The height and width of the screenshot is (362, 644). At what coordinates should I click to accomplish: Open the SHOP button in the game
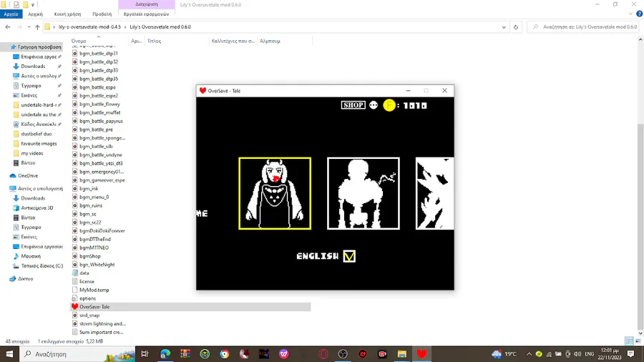click(x=353, y=105)
